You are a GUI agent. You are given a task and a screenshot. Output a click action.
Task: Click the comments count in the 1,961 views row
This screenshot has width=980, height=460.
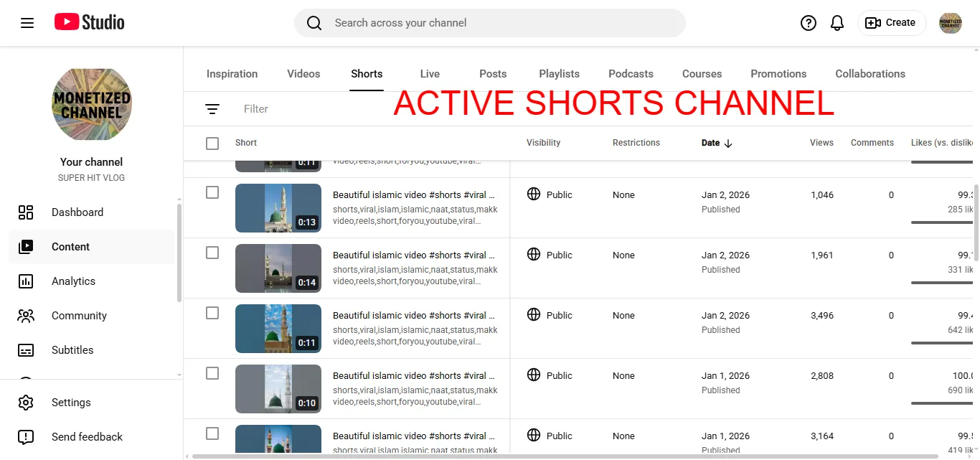891,255
